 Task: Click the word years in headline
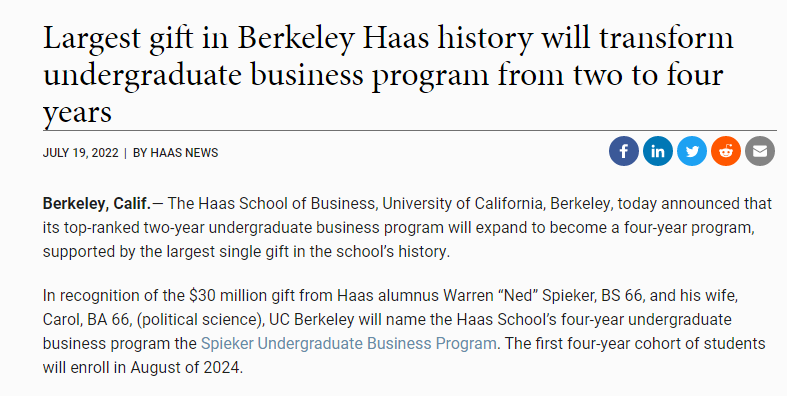[x=77, y=113]
